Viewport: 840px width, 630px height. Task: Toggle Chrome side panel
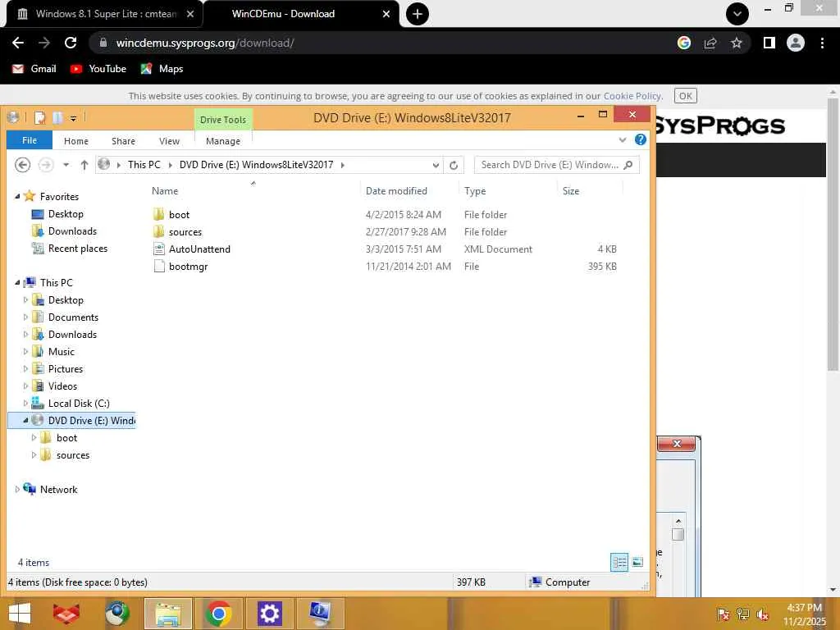pyautogui.click(x=769, y=43)
